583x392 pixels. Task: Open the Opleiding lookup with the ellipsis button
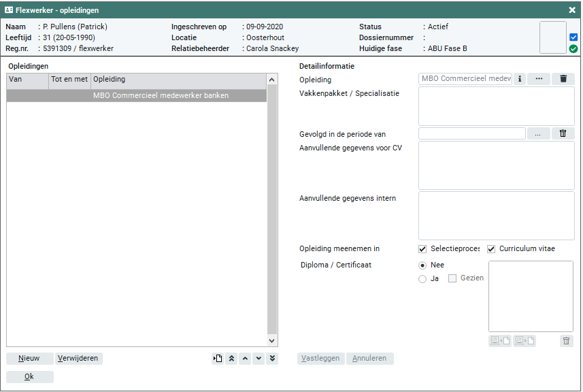click(538, 79)
